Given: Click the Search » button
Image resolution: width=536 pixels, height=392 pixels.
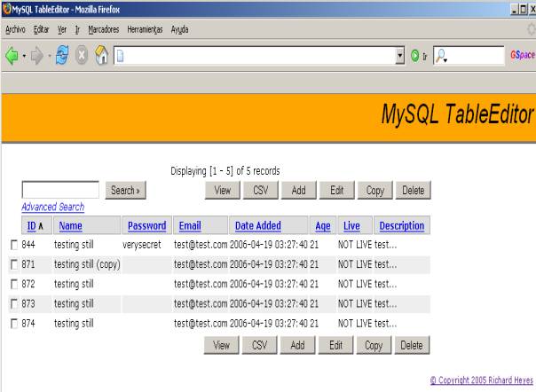Looking at the screenshot, I should pyautogui.click(x=125, y=190).
